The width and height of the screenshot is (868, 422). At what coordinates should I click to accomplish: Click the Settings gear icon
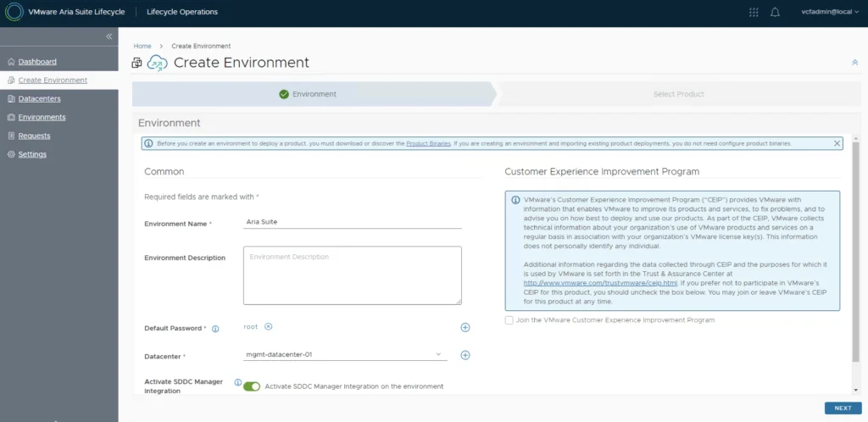point(11,154)
